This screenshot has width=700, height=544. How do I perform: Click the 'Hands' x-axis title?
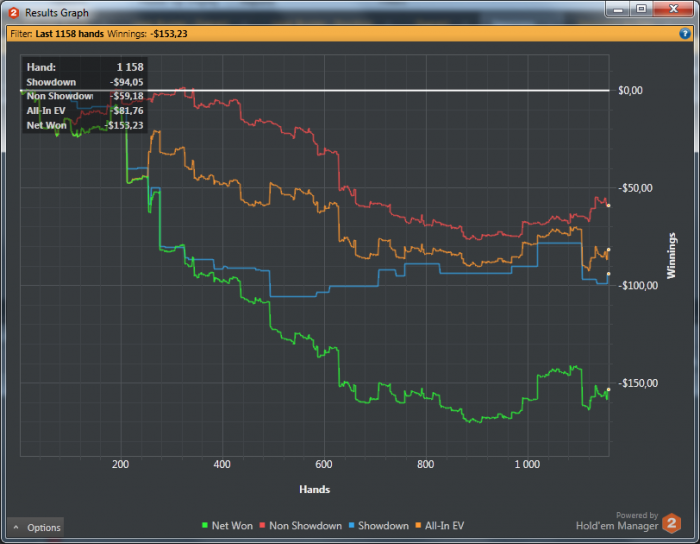click(315, 490)
